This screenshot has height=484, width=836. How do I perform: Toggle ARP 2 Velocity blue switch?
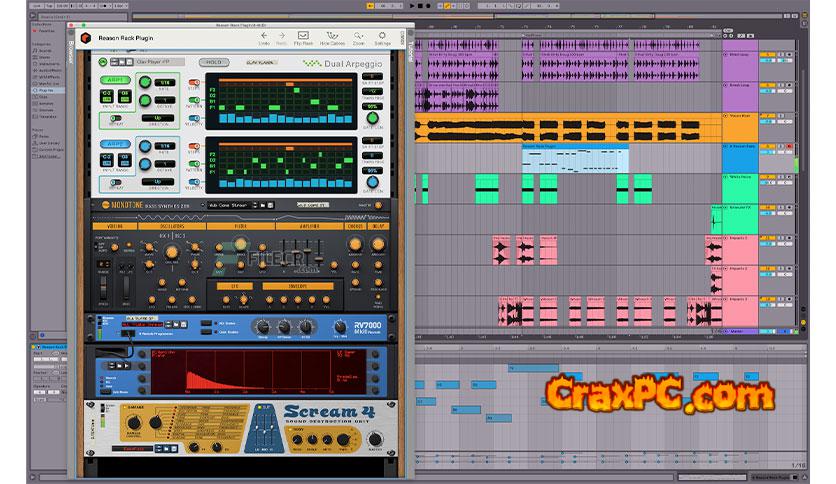tap(195, 182)
